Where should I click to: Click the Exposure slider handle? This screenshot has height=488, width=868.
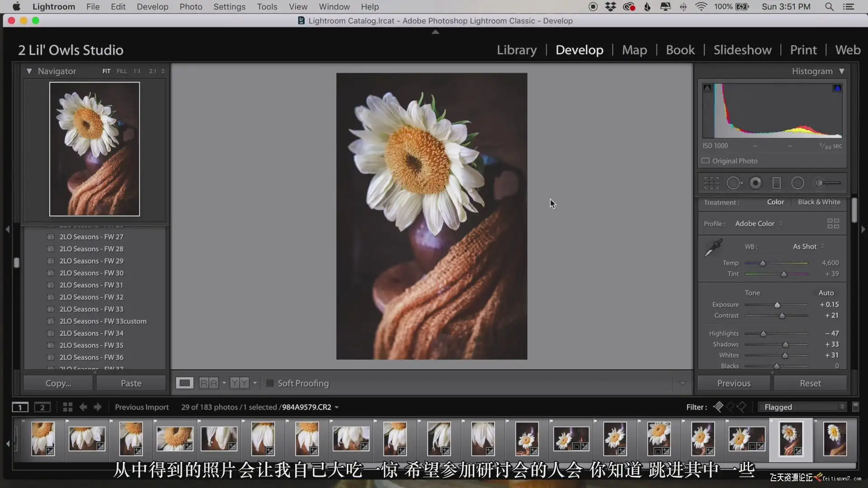pos(777,305)
